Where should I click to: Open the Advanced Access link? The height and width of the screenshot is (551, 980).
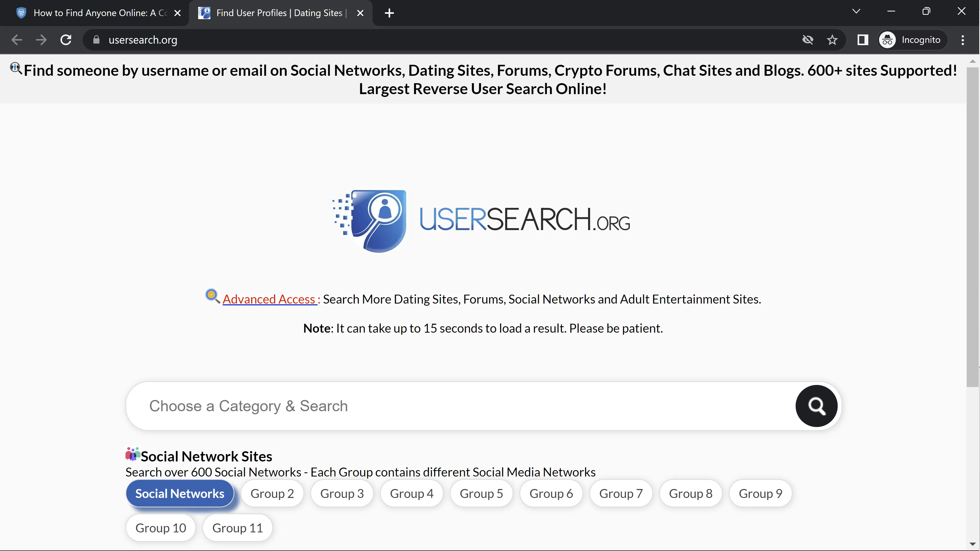269,299
